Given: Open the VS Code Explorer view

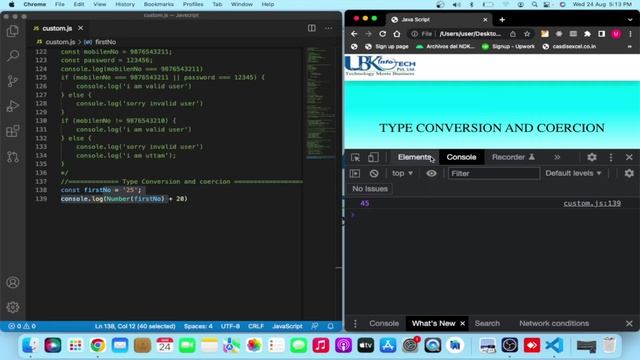Looking at the screenshot, I should coord(13,31).
